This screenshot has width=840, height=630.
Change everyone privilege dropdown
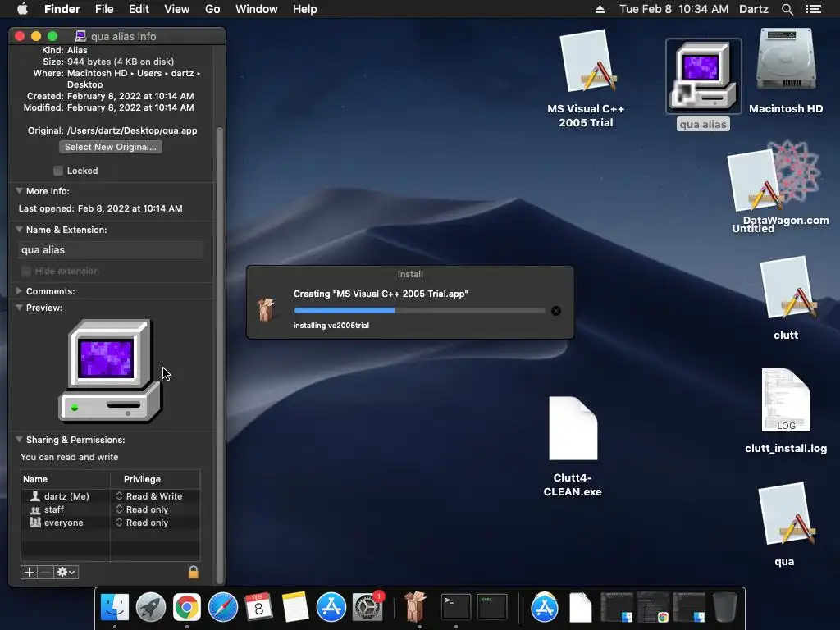coord(143,523)
